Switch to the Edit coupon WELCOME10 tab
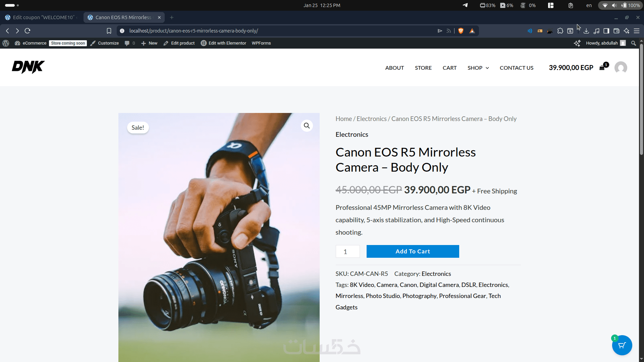 pyautogui.click(x=42, y=17)
